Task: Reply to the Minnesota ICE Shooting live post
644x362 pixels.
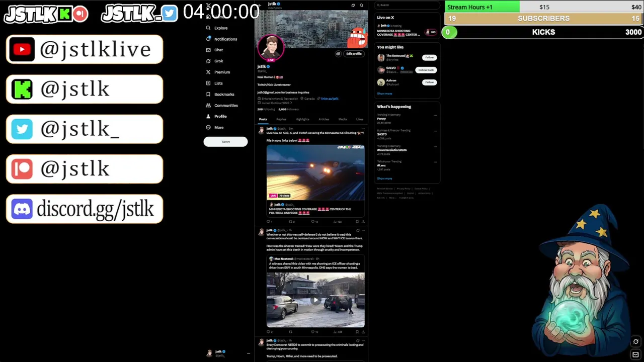Action: (269, 222)
